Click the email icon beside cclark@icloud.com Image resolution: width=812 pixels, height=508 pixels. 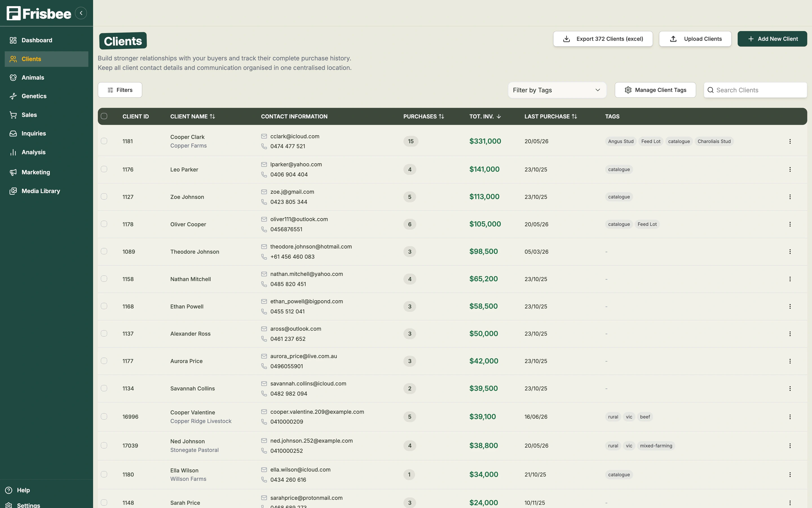click(264, 136)
